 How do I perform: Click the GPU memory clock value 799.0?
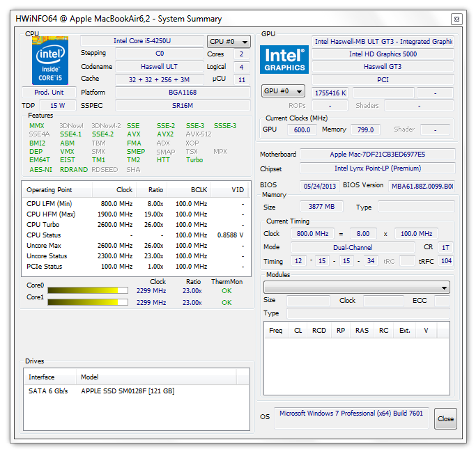(365, 129)
